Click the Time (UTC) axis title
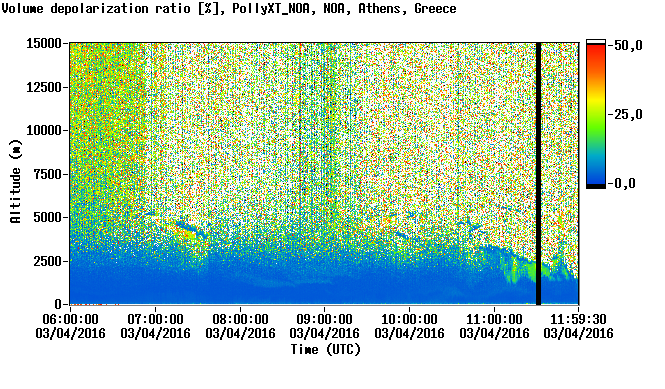This screenshot has width=665, height=389. 325,350
